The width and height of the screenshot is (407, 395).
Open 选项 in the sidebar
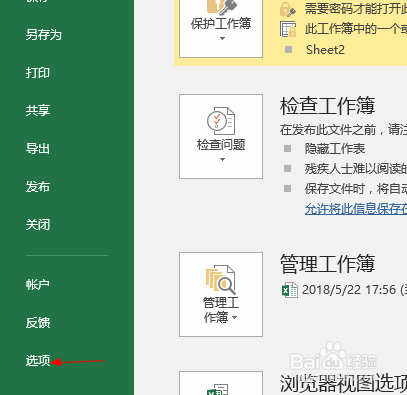tap(38, 361)
